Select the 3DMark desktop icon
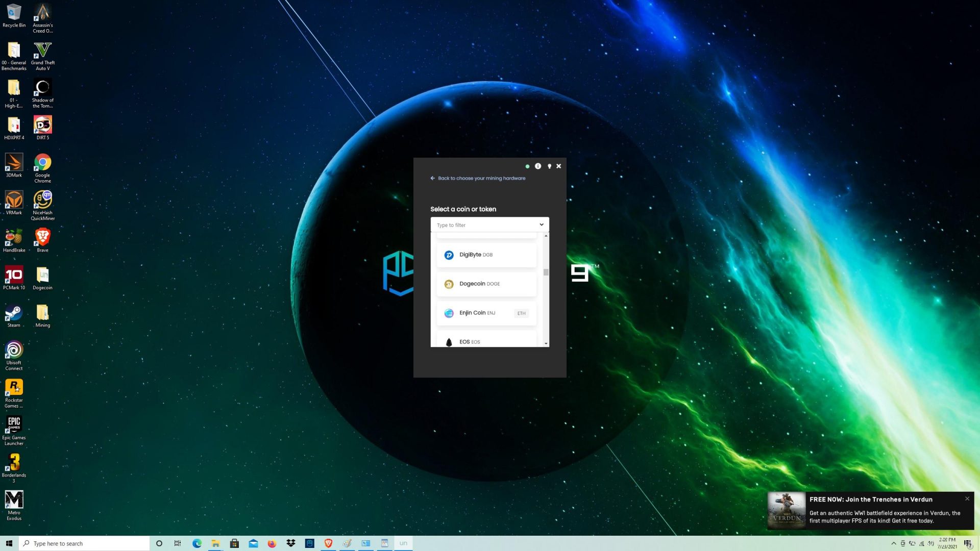Image resolution: width=980 pixels, height=551 pixels. pyautogui.click(x=14, y=165)
